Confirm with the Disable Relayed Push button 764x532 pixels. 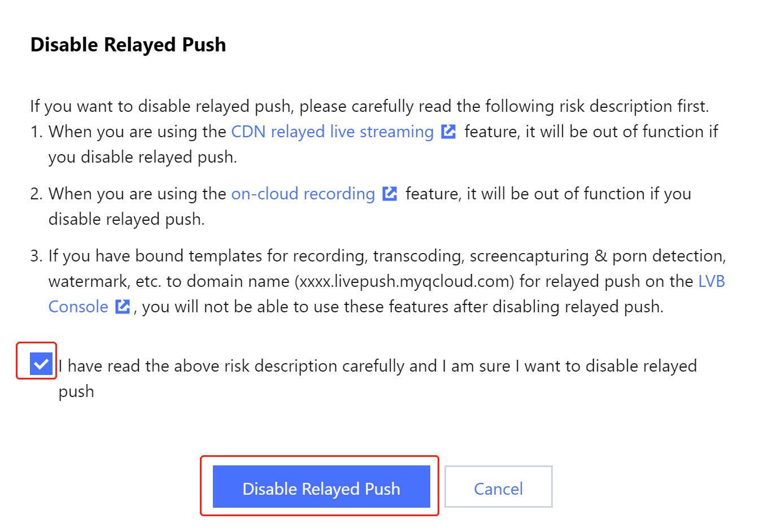321,486
